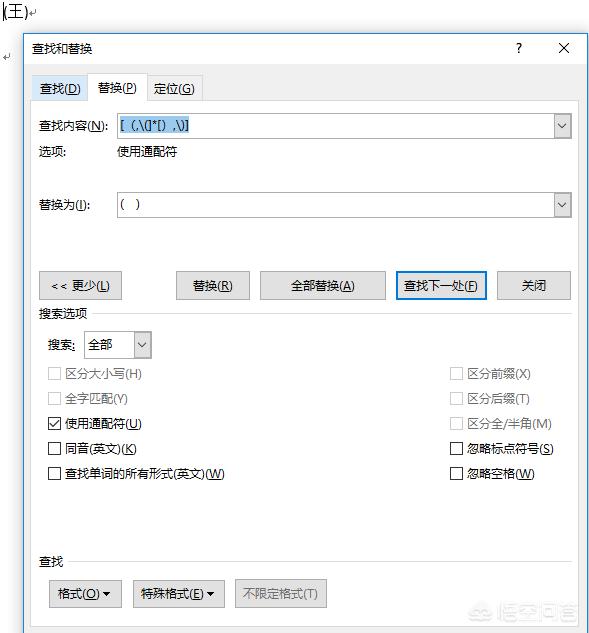Click into the 查找内容 input field
589x633 pixels.
point(335,126)
